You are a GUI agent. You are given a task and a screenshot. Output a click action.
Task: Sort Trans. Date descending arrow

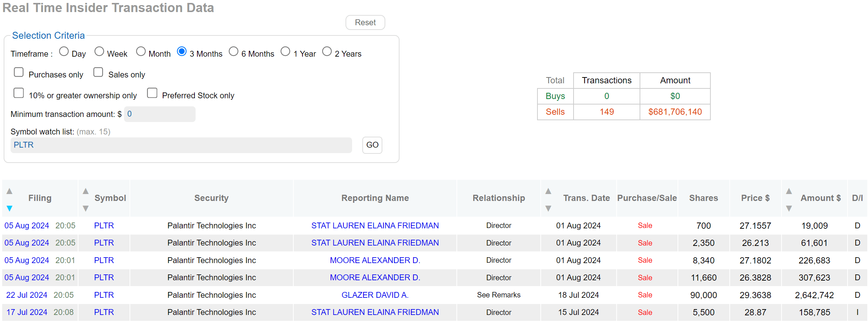(548, 208)
